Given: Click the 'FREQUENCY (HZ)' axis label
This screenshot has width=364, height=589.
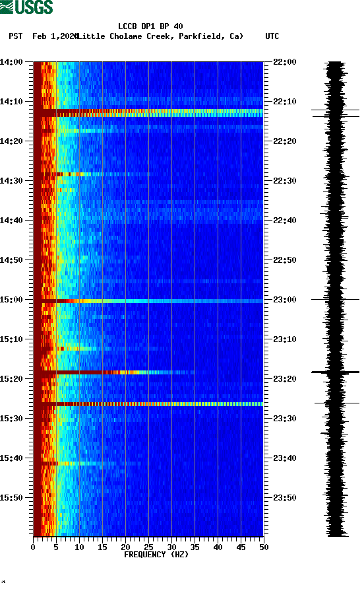Looking at the screenshot, I should (156, 555).
